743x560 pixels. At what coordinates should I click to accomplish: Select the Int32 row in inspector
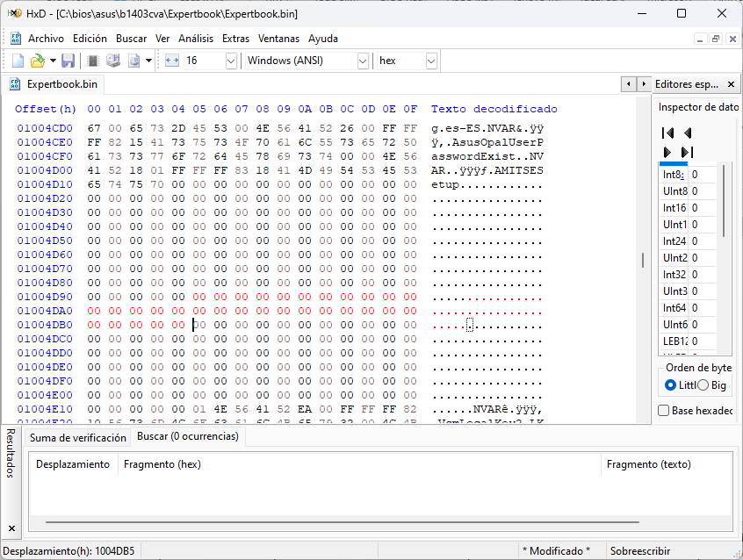click(x=688, y=275)
